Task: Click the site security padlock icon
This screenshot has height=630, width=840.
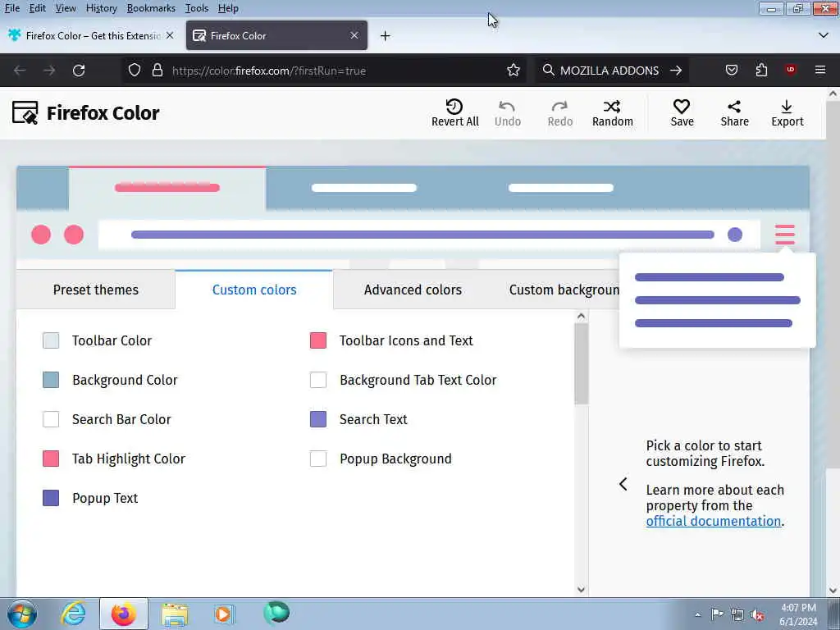Action: click(x=157, y=71)
